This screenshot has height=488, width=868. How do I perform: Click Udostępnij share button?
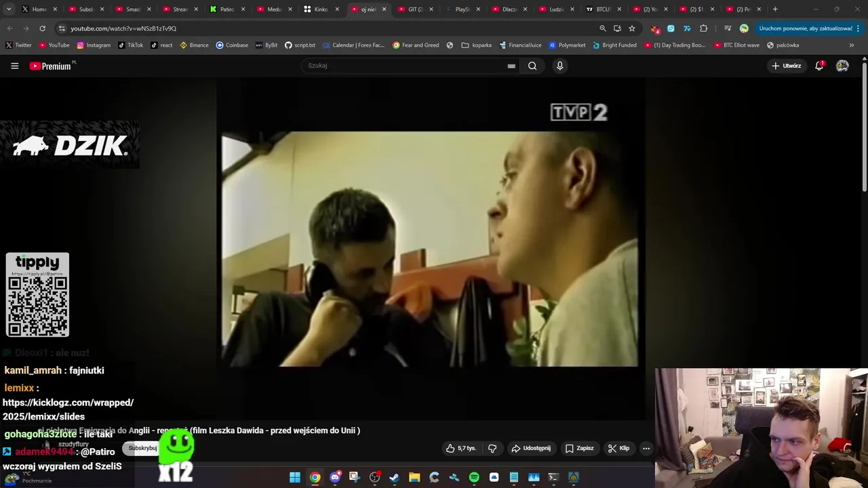pyautogui.click(x=531, y=448)
